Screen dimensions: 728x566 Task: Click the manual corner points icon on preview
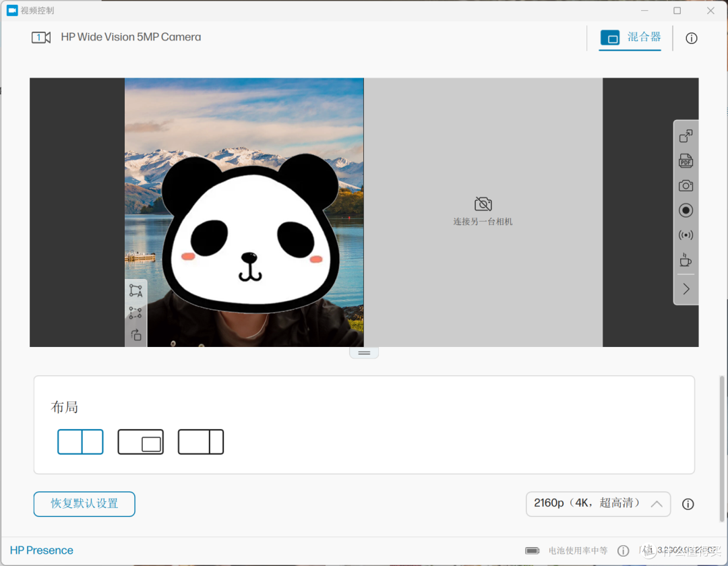pos(135,313)
